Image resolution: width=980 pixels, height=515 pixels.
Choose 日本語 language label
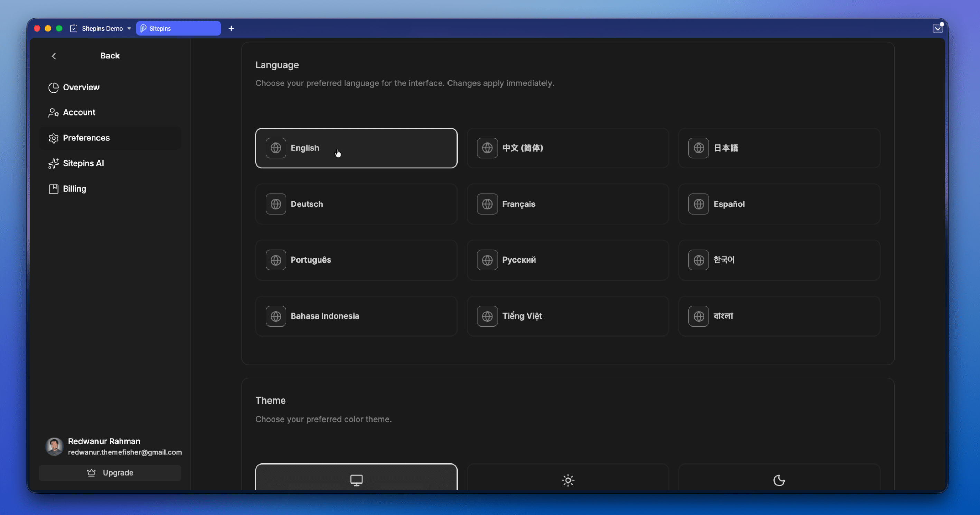click(725, 148)
